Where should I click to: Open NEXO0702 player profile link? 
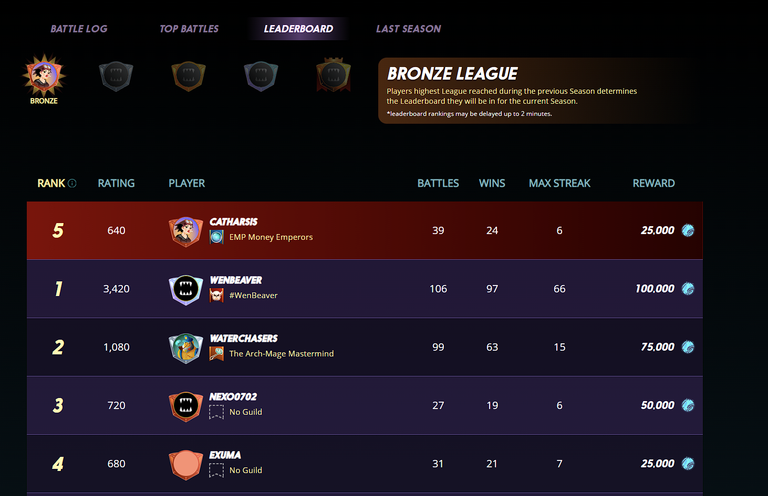pos(233,397)
